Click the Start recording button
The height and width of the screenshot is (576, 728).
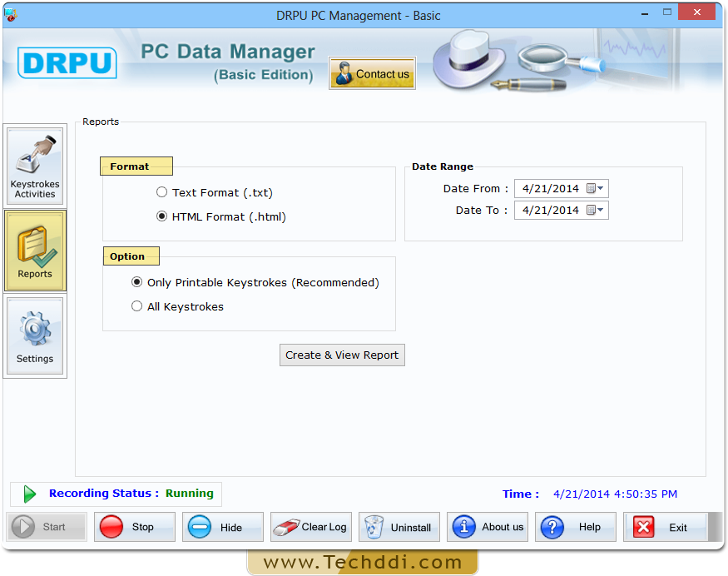pos(47,527)
